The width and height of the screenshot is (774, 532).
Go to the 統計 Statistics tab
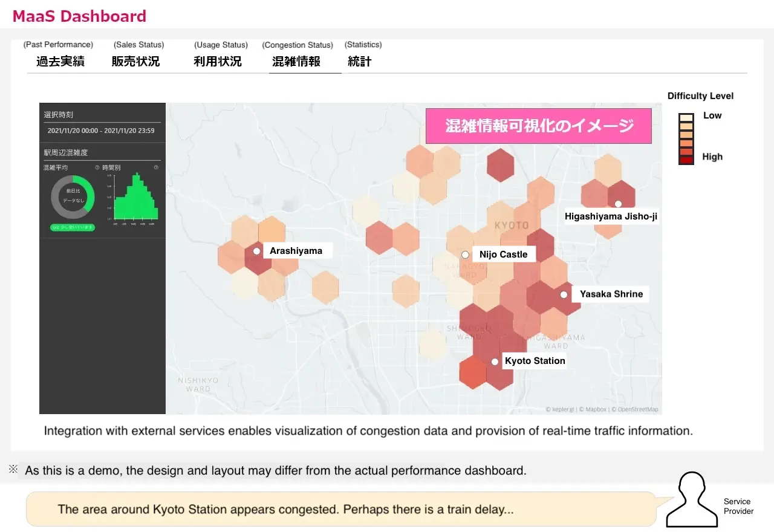coord(360,61)
